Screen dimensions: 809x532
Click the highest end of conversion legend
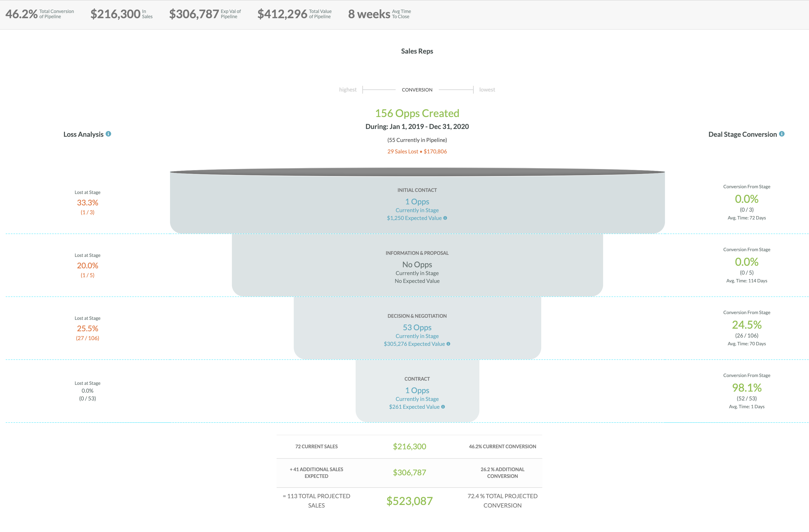tap(348, 89)
